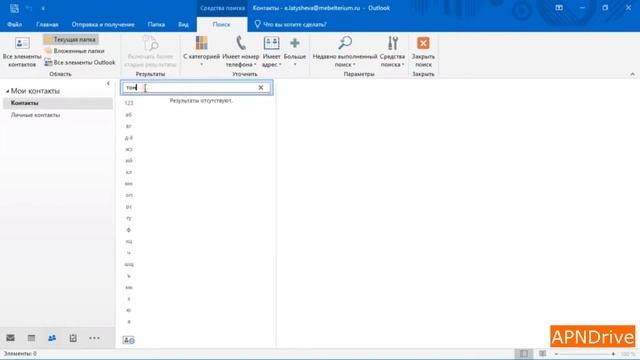Switch to People view icon
The height and width of the screenshot is (360, 640).
[x=52, y=338]
